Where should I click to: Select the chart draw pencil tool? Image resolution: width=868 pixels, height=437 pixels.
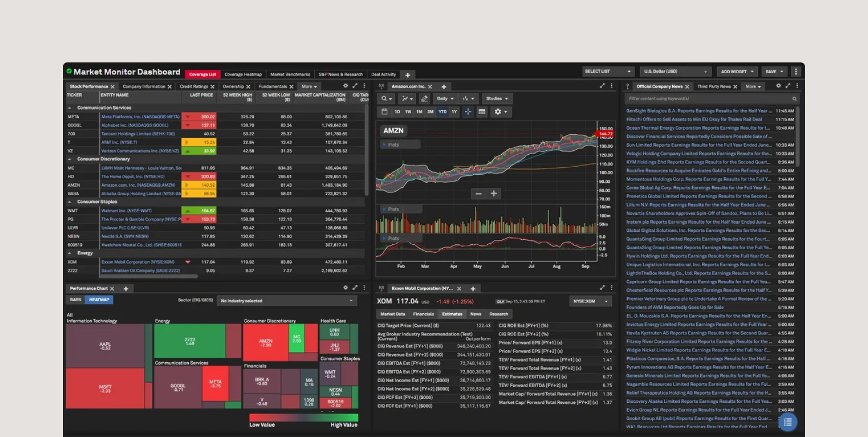click(424, 99)
